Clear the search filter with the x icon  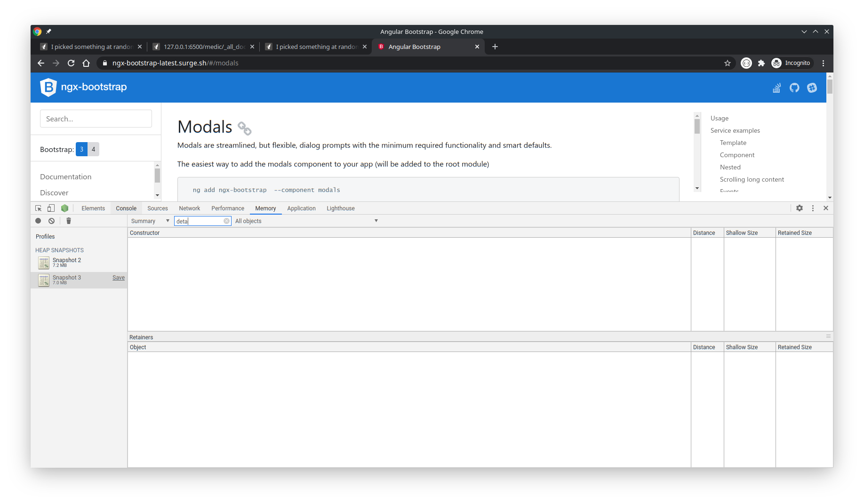[x=227, y=221]
